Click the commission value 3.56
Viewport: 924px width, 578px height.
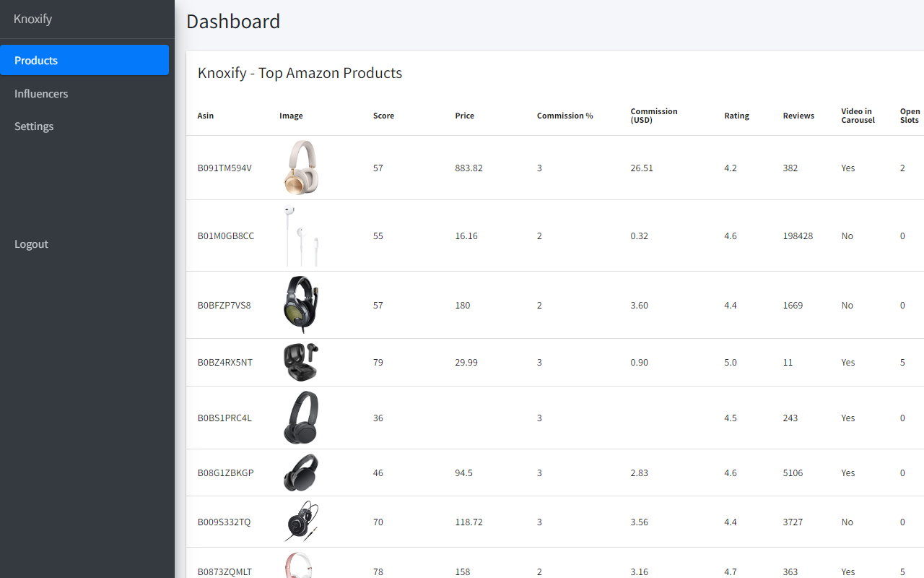click(640, 522)
